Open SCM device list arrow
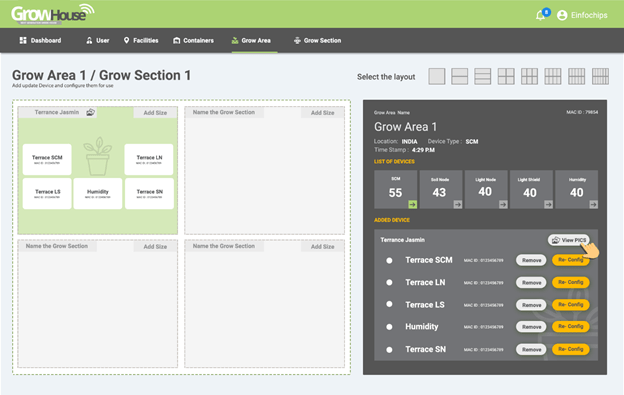The width and height of the screenshot is (624, 395). 413,204
